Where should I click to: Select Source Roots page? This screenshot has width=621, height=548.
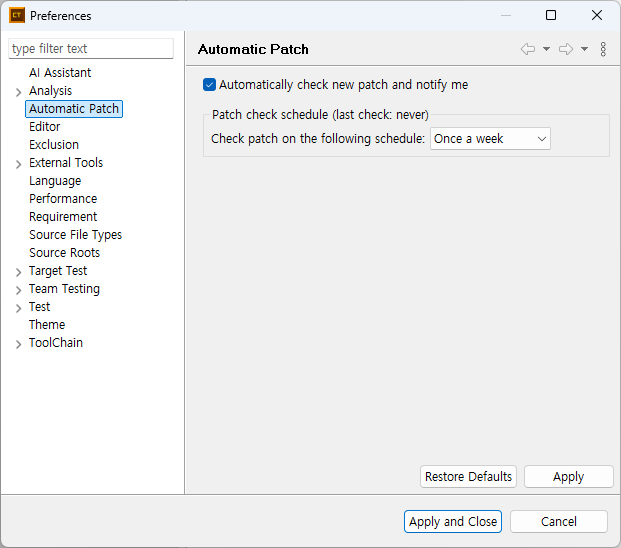[x=65, y=253]
